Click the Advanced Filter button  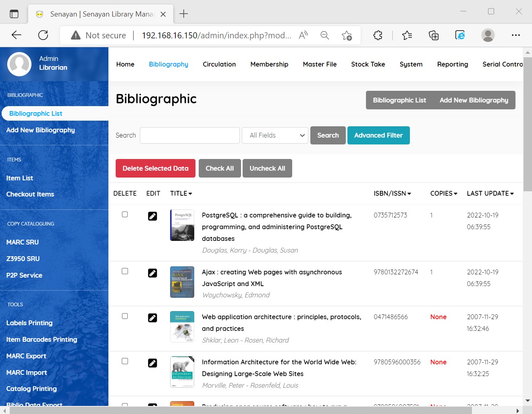378,136
